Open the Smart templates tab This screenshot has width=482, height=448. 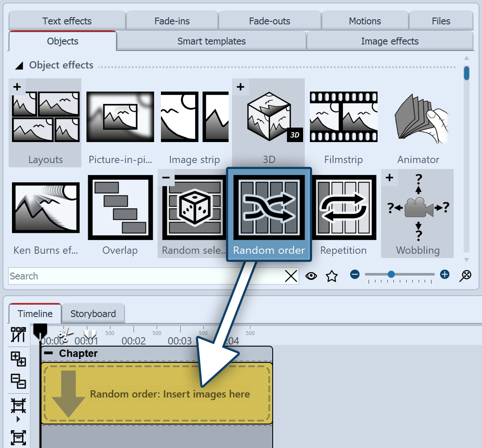(211, 42)
